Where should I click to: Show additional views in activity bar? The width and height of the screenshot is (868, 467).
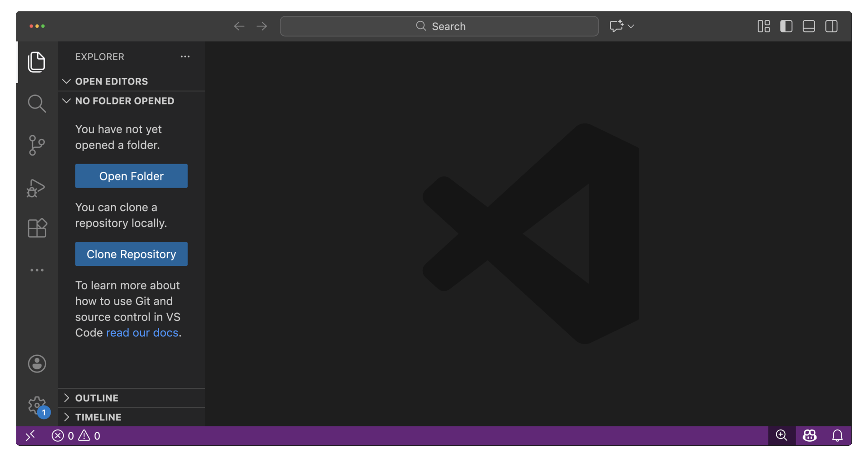coord(37,270)
